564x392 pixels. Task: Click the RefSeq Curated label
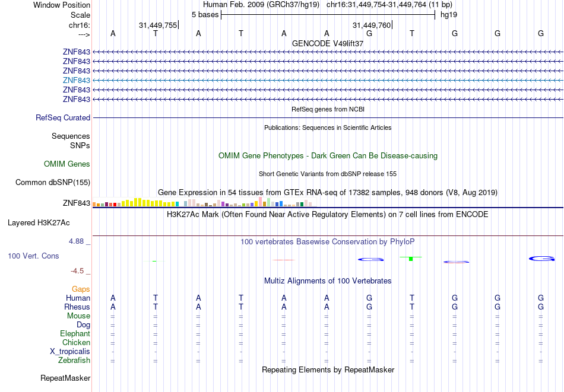tap(63, 118)
